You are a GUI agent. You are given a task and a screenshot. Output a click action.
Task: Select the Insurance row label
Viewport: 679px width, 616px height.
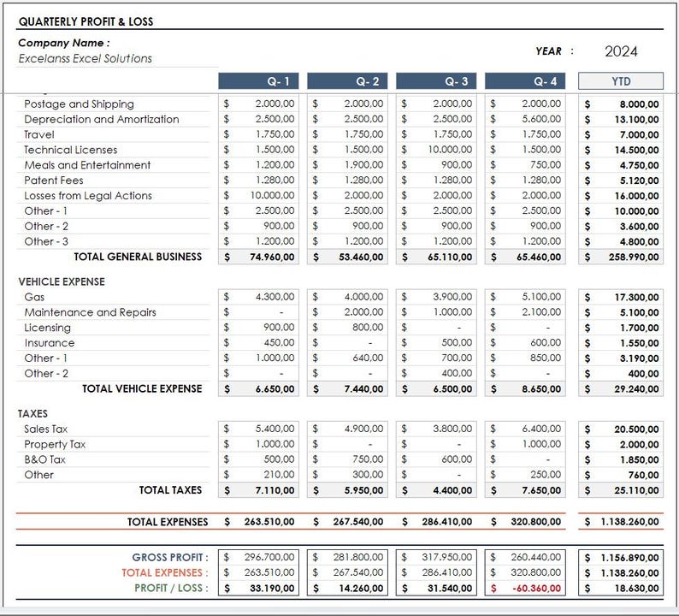pos(50,343)
